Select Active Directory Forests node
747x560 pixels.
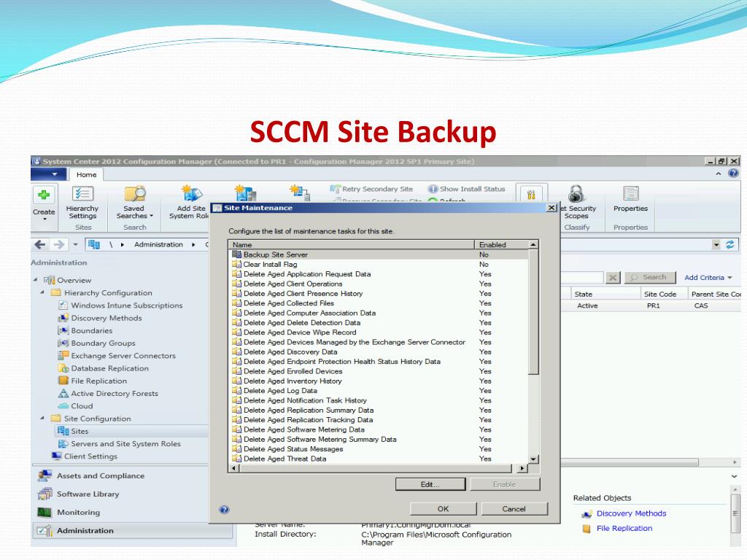tap(115, 393)
